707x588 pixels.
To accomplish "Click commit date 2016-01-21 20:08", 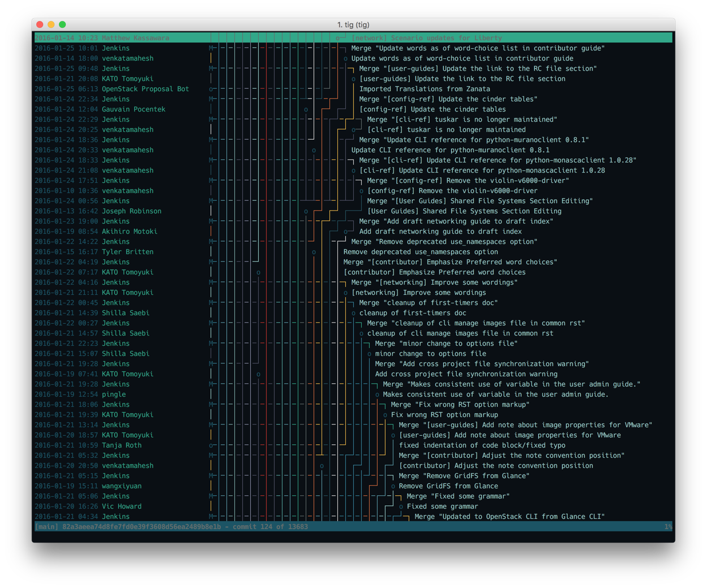I will point(66,79).
